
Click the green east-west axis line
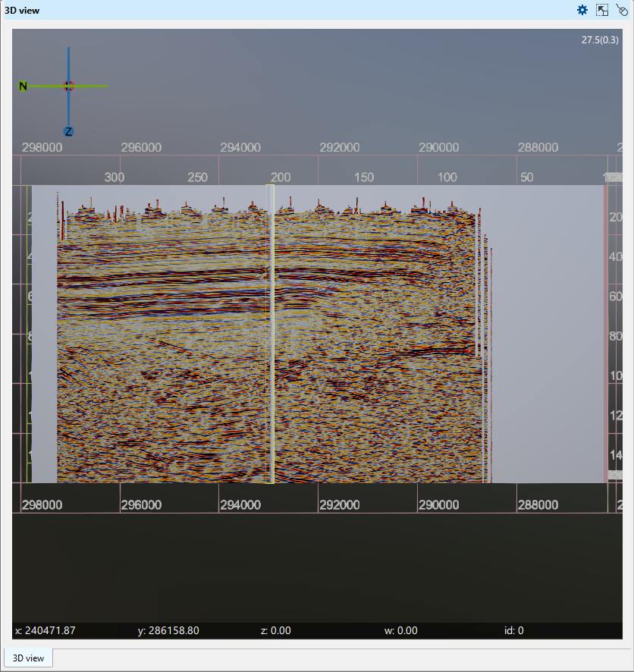[91, 86]
